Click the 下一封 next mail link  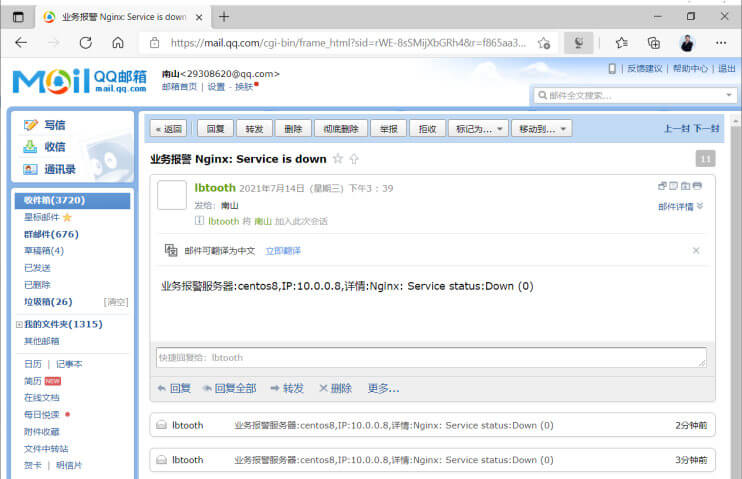pos(706,128)
